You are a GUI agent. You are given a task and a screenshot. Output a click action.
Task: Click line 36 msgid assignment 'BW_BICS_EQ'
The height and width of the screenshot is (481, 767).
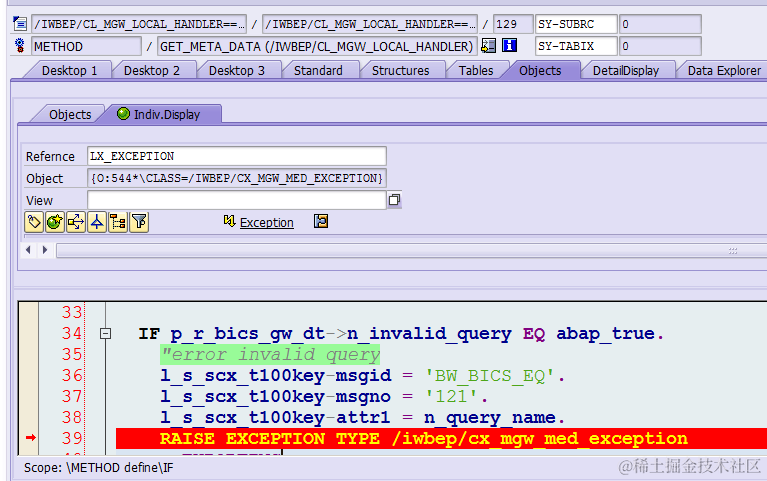click(362, 376)
